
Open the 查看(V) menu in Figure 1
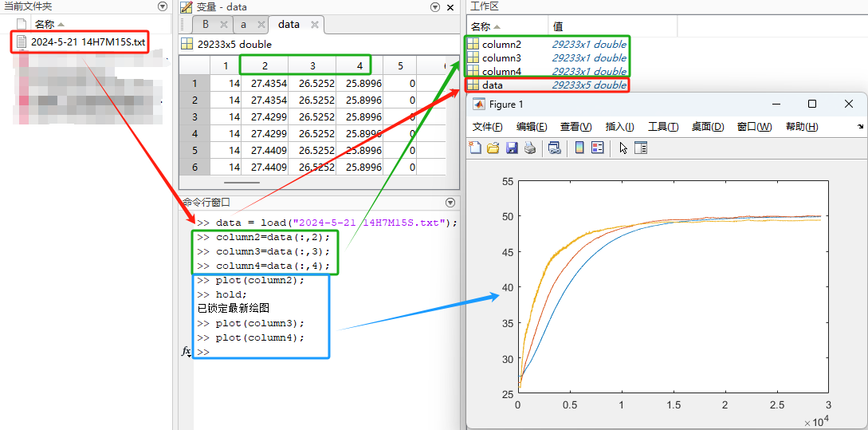pos(576,127)
